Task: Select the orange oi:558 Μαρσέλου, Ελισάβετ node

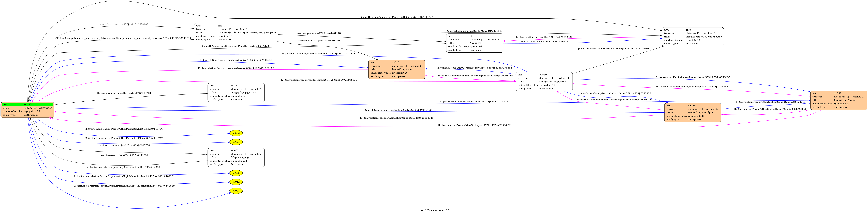Action: coord(692,112)
